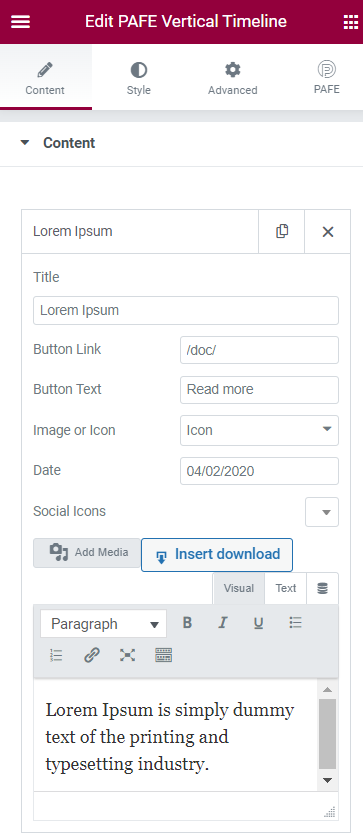Remove the Lorem Ipsum item
This screenshot has height=838, width=363.
328,231
